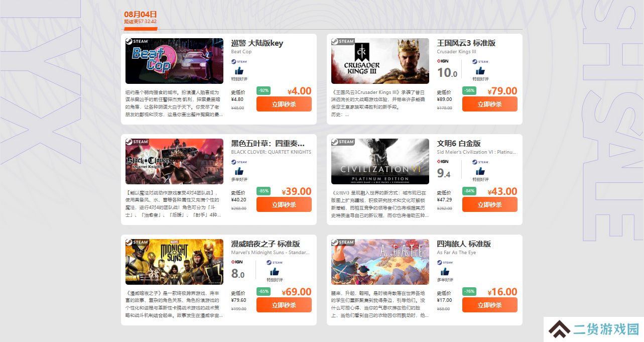Open the Midnight Suns game thumbnail
Image resolution: width=644 pixels, height=342 pixels.
pos(174,262)
